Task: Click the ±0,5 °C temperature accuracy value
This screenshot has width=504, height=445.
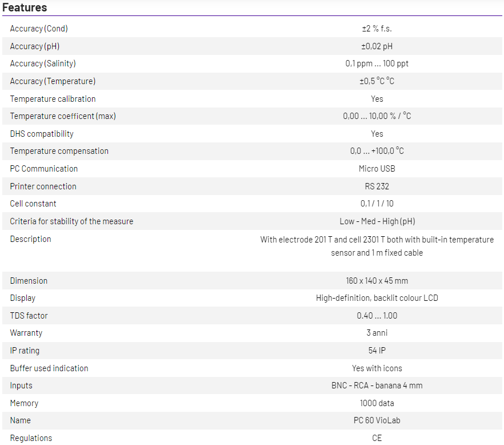Action: click(x=377, y=81)
